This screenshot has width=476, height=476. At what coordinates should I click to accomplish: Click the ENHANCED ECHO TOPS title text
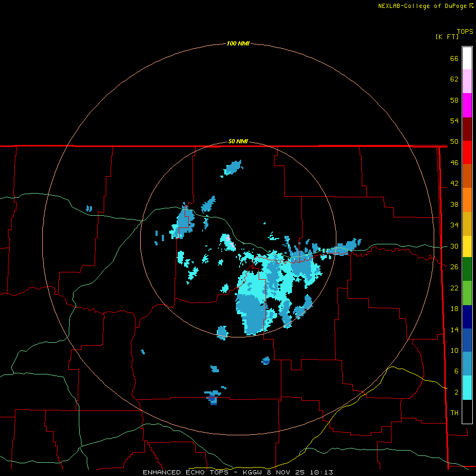185,472
